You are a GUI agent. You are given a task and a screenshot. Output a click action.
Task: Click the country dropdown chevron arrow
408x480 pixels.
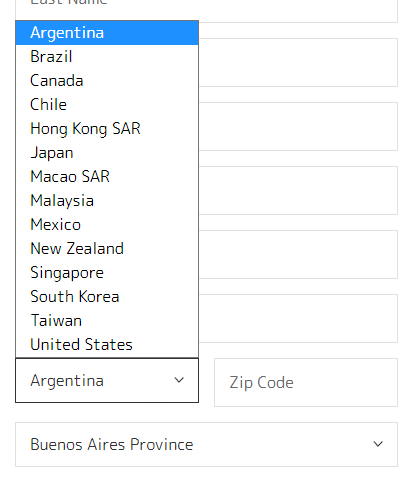pos(179,380)
